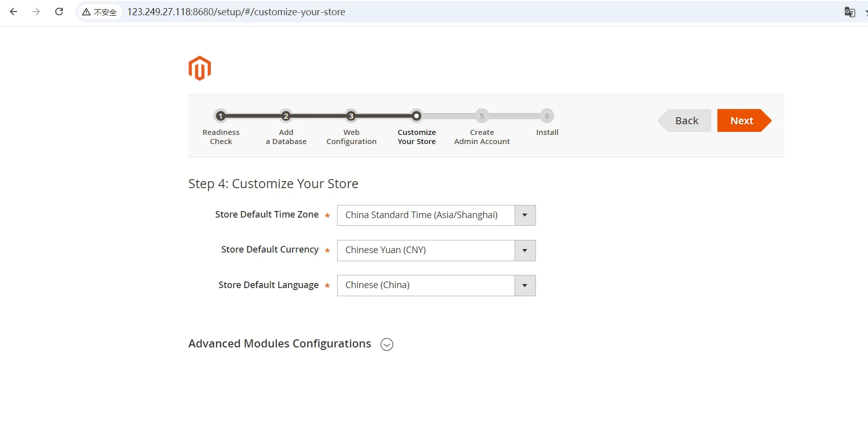Screen dimensions: 868x422
Task: Click browser forward arrow icon
Action: [36, 12]
